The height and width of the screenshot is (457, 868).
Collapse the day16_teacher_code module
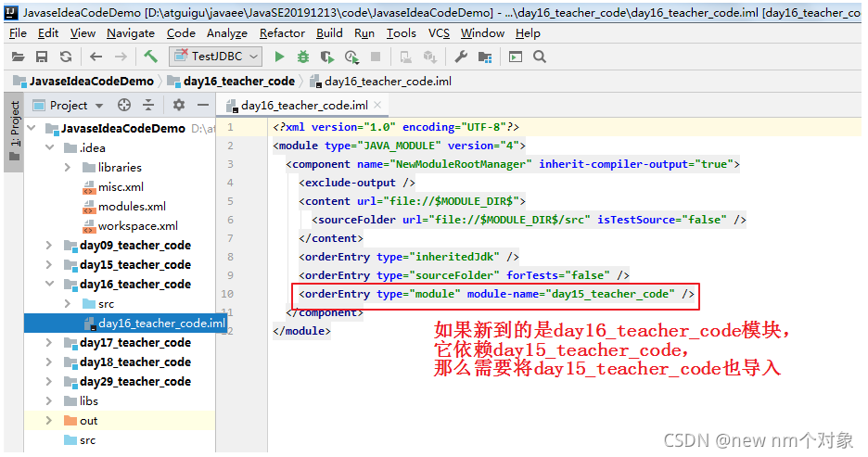pos(50,284)
